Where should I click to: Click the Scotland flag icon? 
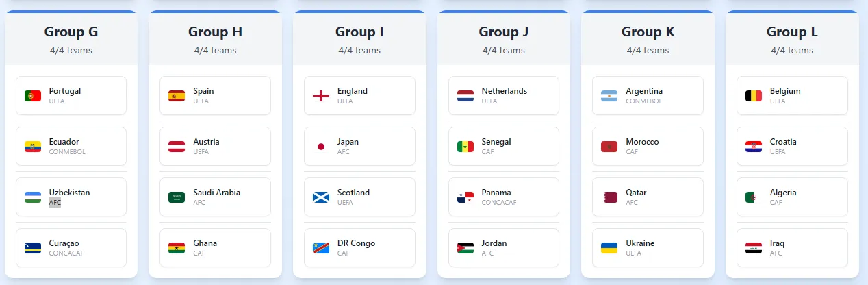pos(321,197)
